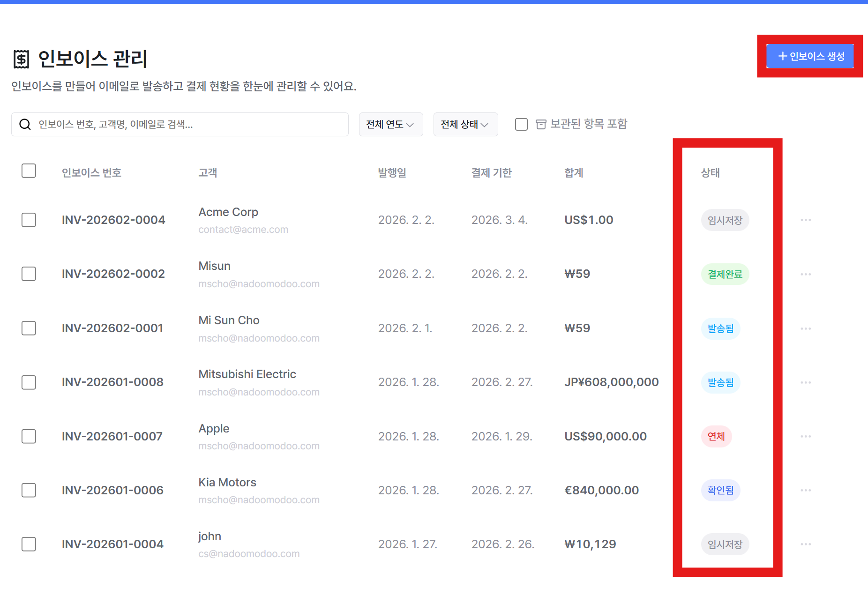868x596 pixels.
Task: Click the 상태 column header
Action: 709,172
